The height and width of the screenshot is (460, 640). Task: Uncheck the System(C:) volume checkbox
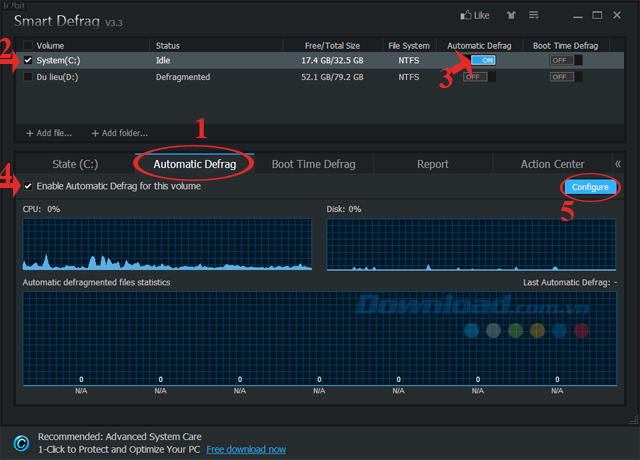(x=28, y=61)
